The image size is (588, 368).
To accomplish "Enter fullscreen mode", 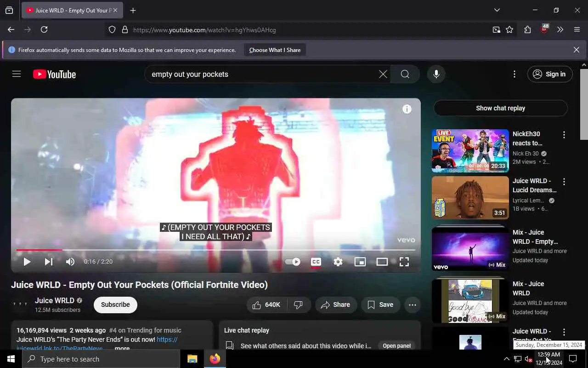I will (404, 262).
